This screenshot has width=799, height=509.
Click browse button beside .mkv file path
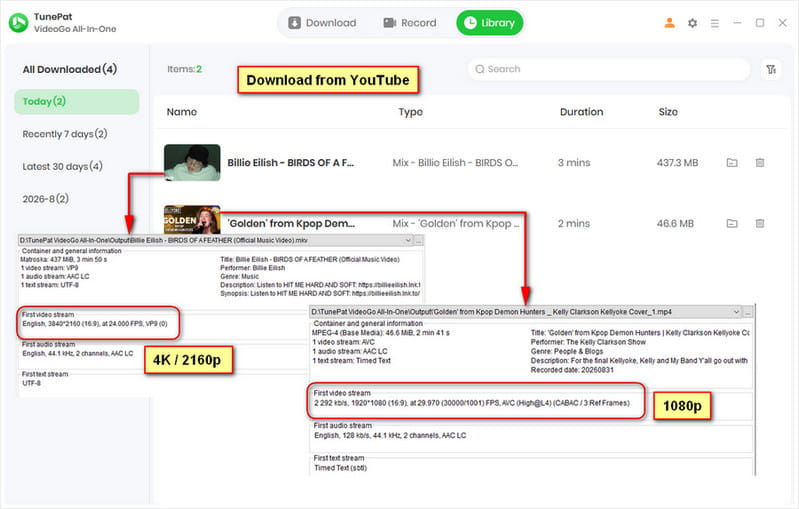tap(419, 240)
